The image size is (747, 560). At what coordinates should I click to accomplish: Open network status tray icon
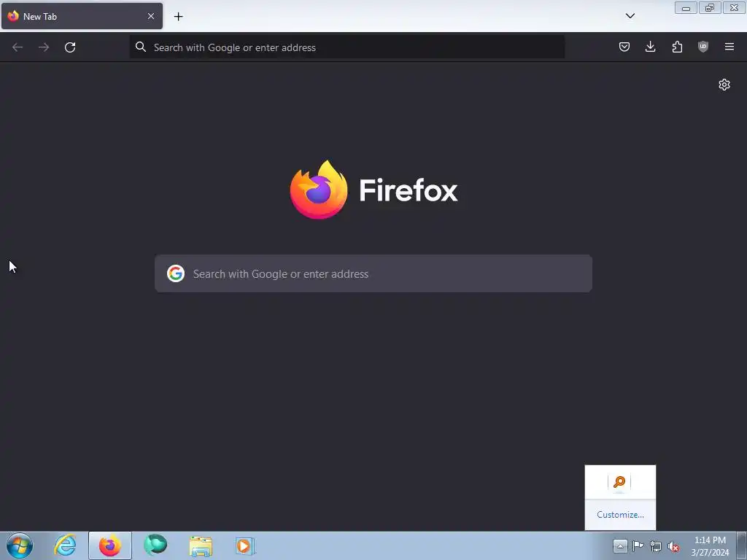click(656, 546)
